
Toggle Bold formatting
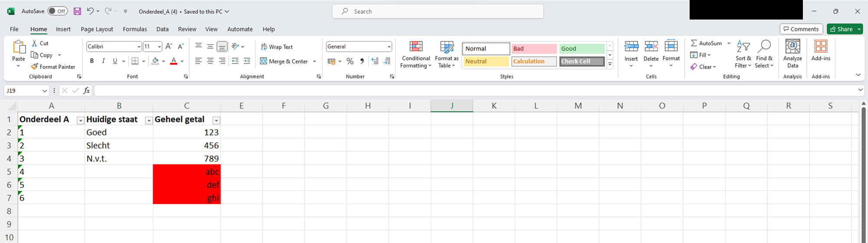pos(92,61)
